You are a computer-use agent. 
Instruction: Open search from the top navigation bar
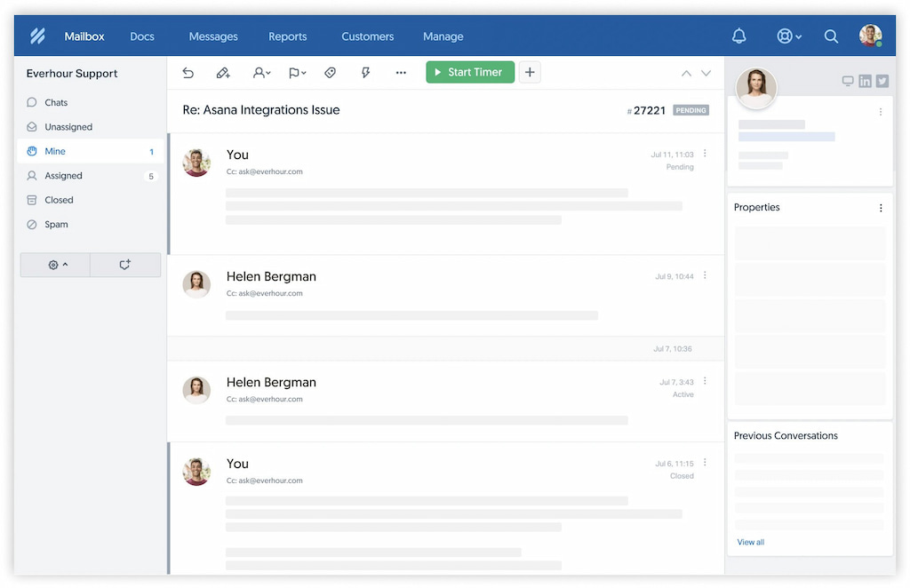[x=831, y=36]
